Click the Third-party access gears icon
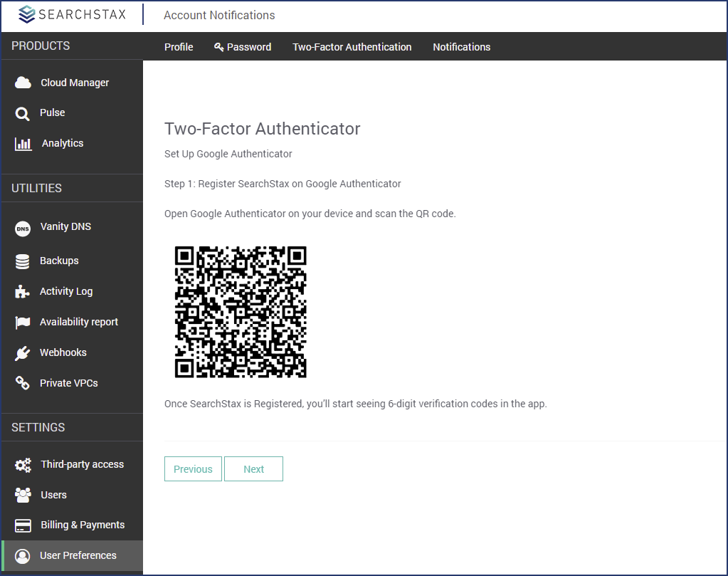Screen dimensions: 728x576 click(23, 464)
